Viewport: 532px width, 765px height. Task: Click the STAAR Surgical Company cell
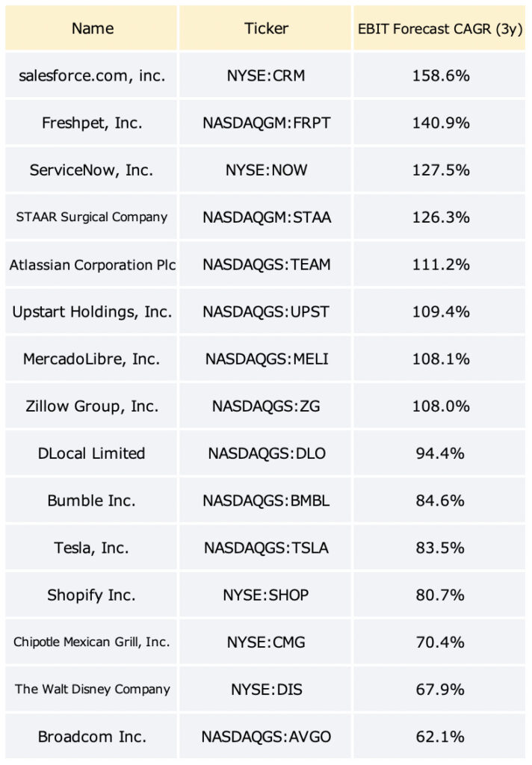[91, 217]
